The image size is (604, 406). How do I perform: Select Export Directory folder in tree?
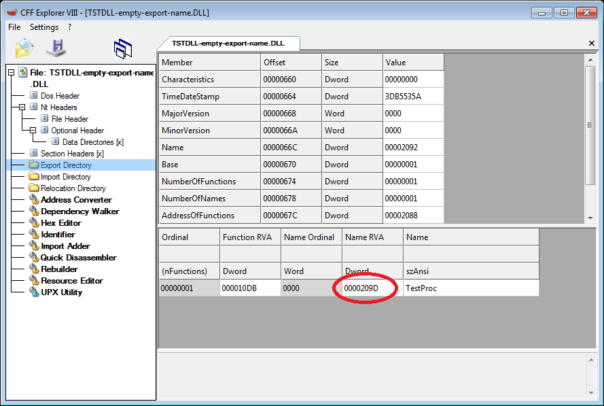(x=66, y=165)
